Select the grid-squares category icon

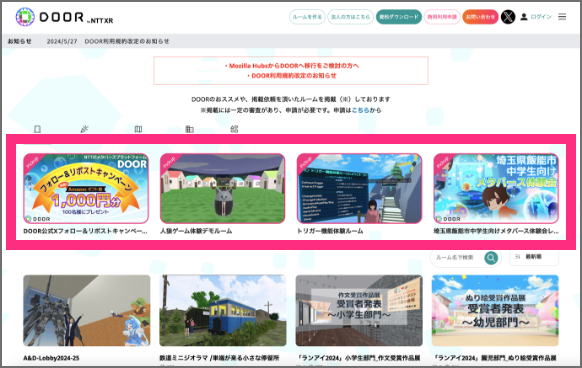tap(234, 129)
